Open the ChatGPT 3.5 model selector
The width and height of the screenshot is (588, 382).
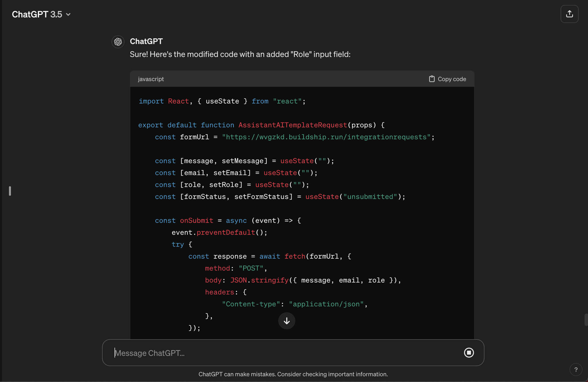click(37, 14)
